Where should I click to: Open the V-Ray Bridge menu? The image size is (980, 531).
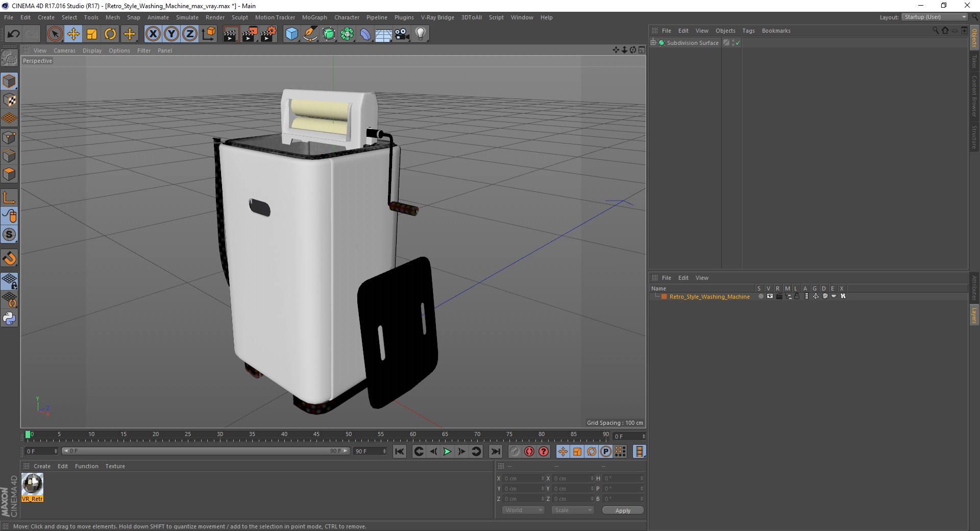pyautogui.click(x=437, y=17)
